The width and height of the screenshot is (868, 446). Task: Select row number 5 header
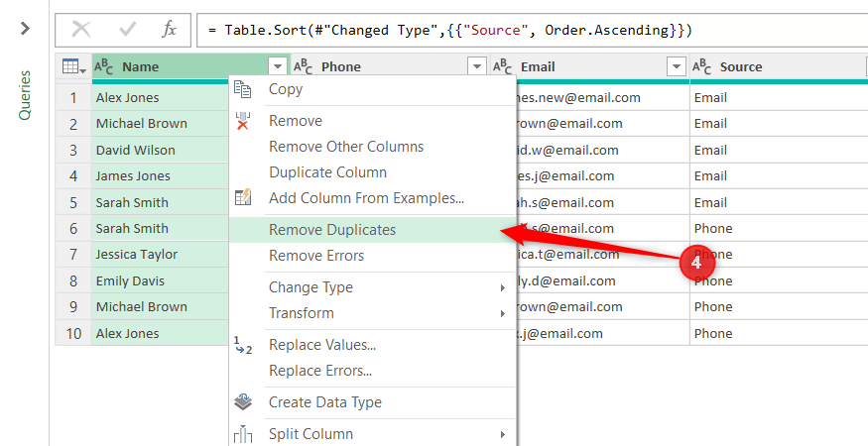coord(73,202)
